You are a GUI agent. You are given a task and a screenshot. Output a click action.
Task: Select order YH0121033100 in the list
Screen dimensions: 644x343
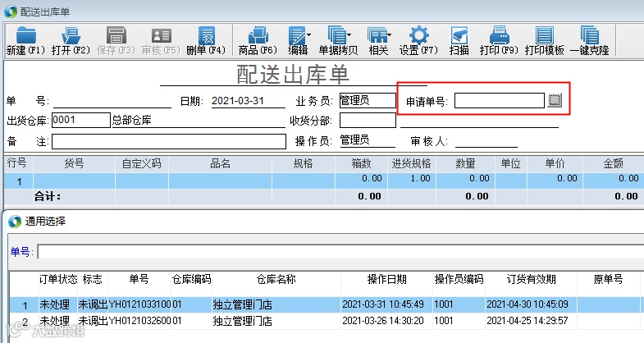[x=139, y=304]
